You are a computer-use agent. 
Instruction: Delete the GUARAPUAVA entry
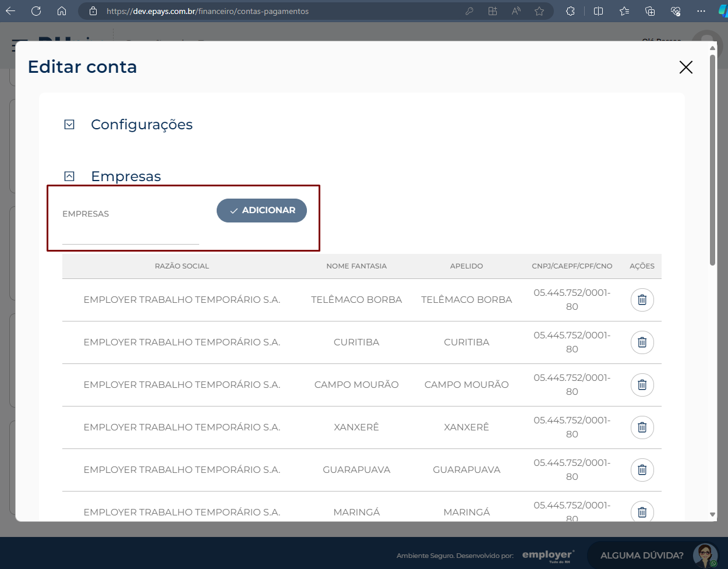[642, 470]
